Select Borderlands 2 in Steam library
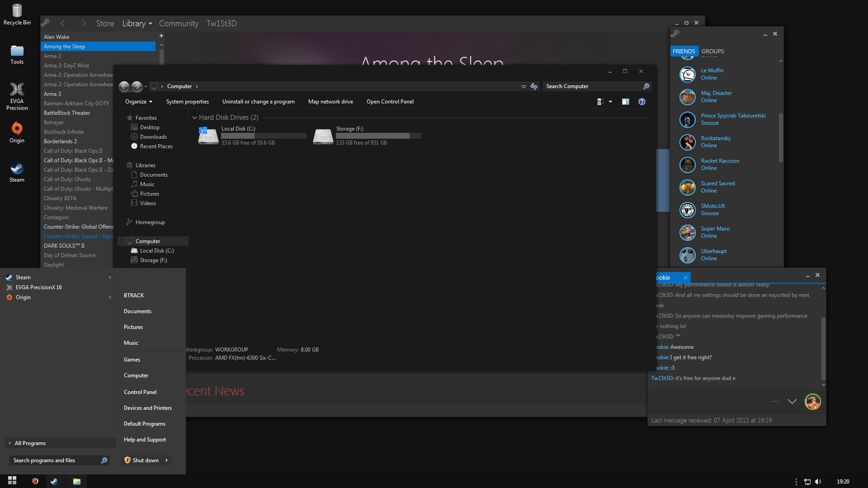The width and height of the screenshot is (868, 488). tap(60, 141)
